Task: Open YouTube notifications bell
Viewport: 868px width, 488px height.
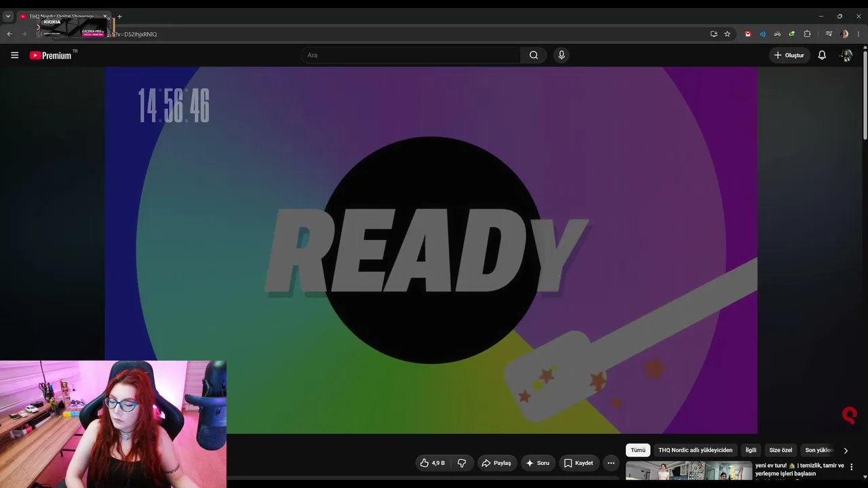Action: (822, 55)
